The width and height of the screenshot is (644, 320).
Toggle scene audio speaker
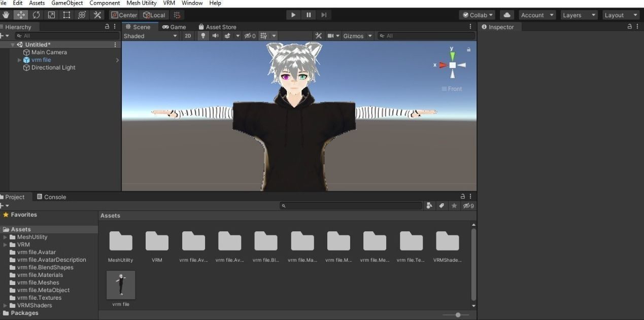[x=215, y=36]
